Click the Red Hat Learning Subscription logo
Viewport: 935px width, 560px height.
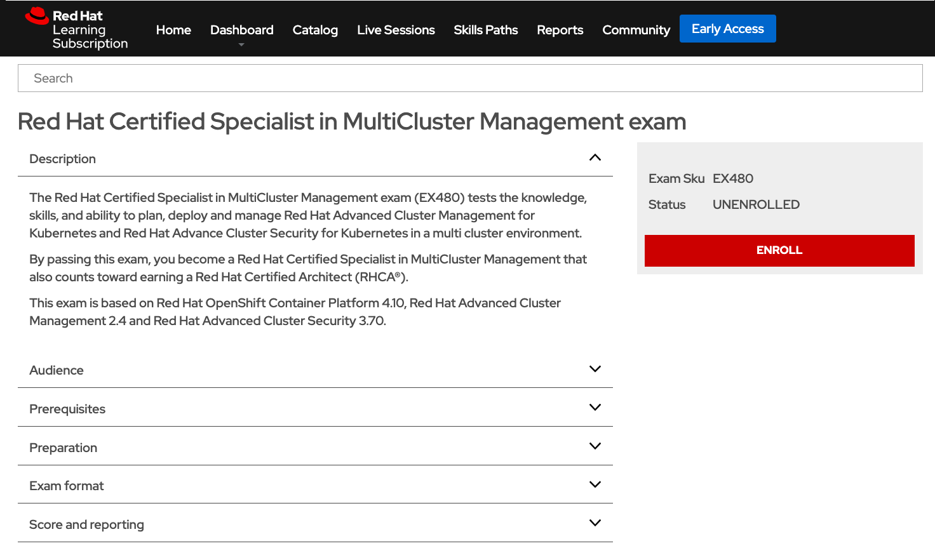pos(76,28)
